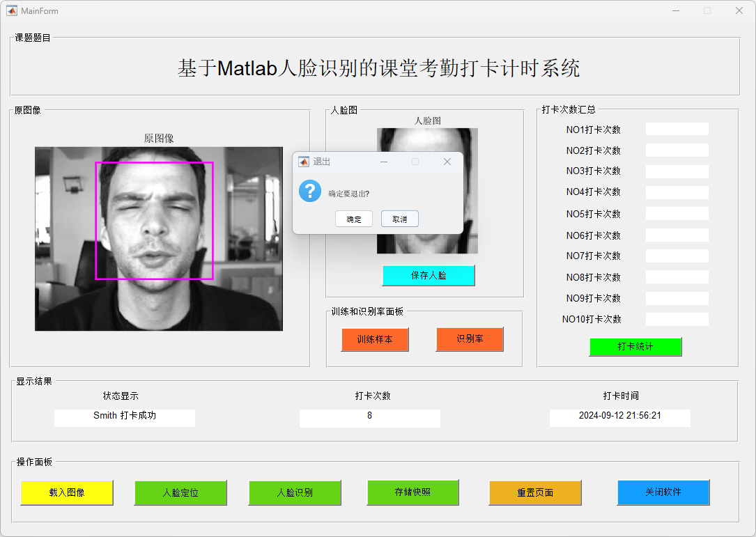Click the NO1打卡次数 field

(677, 129)
